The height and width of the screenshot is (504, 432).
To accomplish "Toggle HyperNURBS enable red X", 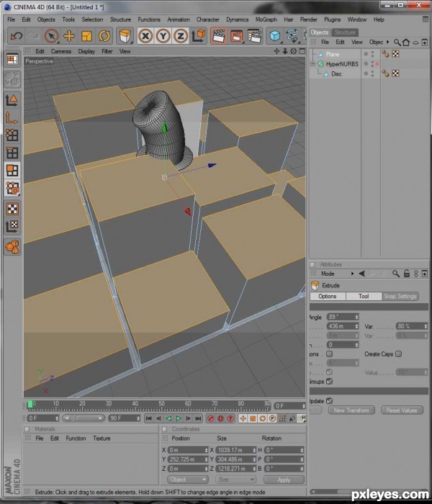I will 377,64.
